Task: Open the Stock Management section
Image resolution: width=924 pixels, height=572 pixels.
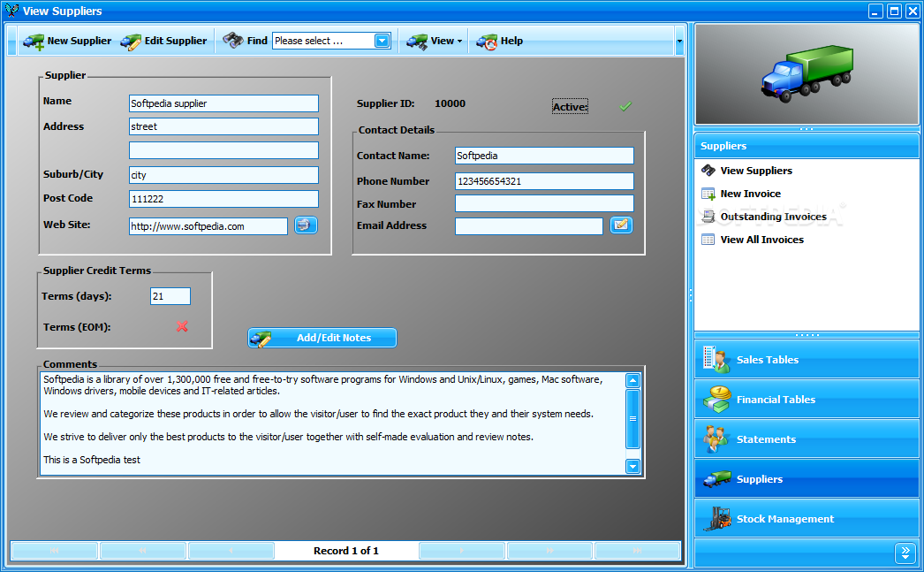Action: click(x=807, y=519)
